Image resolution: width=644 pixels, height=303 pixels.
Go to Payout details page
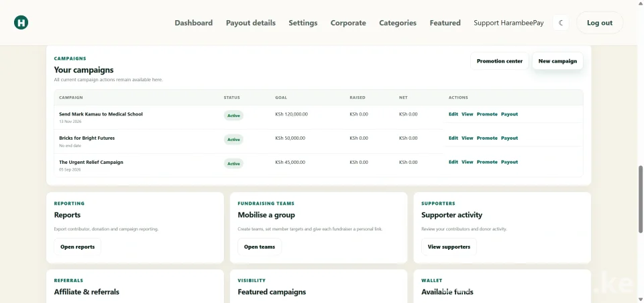coord(250,23)
